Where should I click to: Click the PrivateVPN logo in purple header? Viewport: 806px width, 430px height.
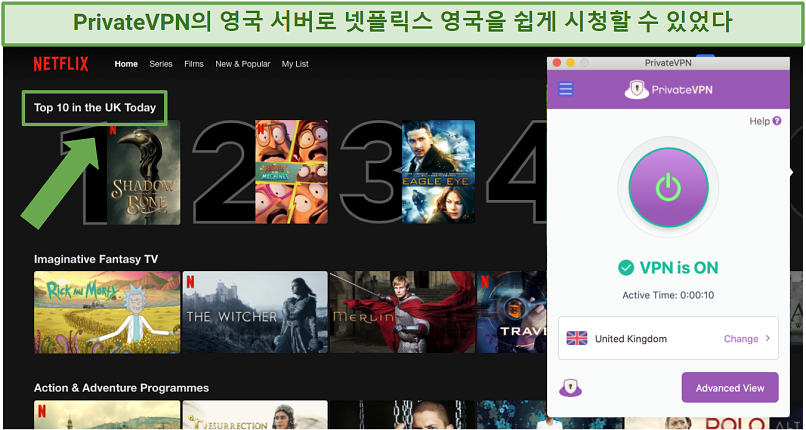668,89
